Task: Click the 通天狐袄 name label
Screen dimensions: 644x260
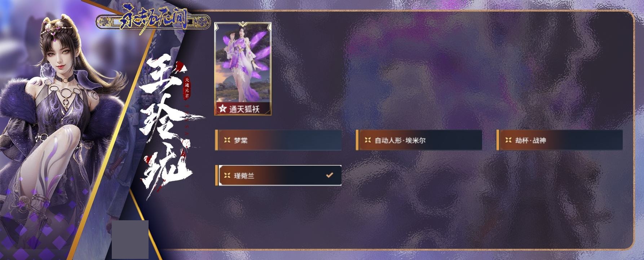Action: [244, 109]
